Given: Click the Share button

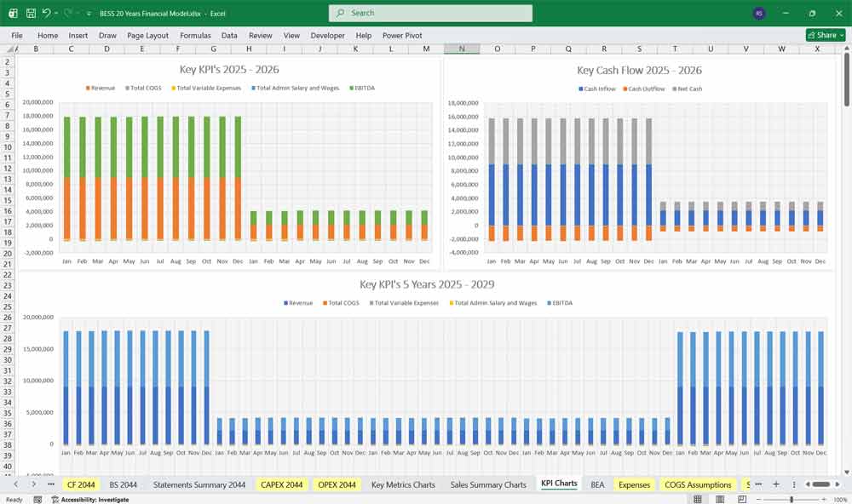Looking at the screenshot, I should pos(824,35).
